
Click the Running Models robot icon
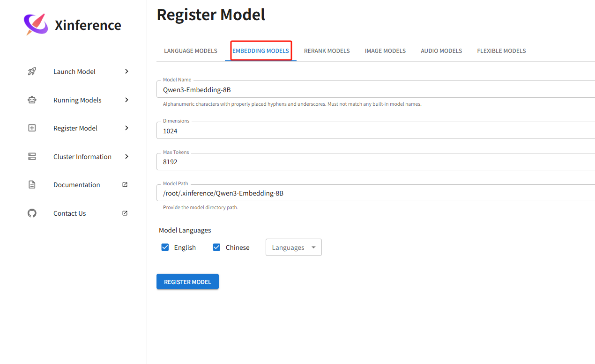[32, 100]
